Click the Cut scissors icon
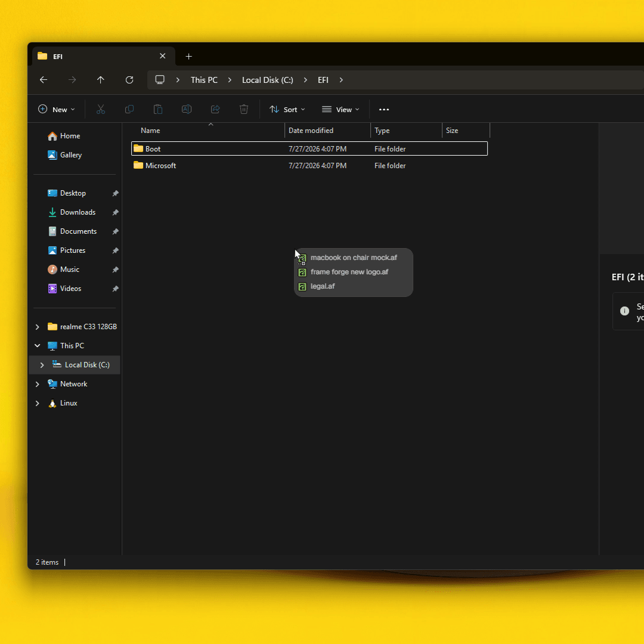Image resolution: width=644 pixels, height=644 pixels. pos(101,109)
